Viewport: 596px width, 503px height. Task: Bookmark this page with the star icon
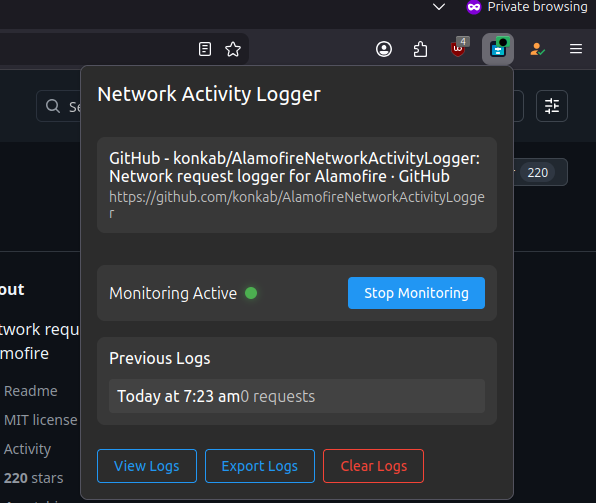pos(233,49)
